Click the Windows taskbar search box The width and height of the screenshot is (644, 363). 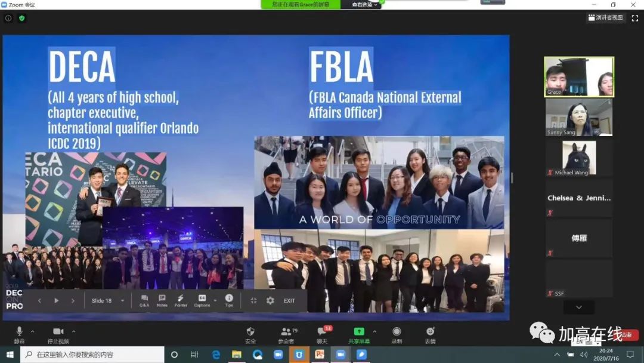(x=92, y=355)
